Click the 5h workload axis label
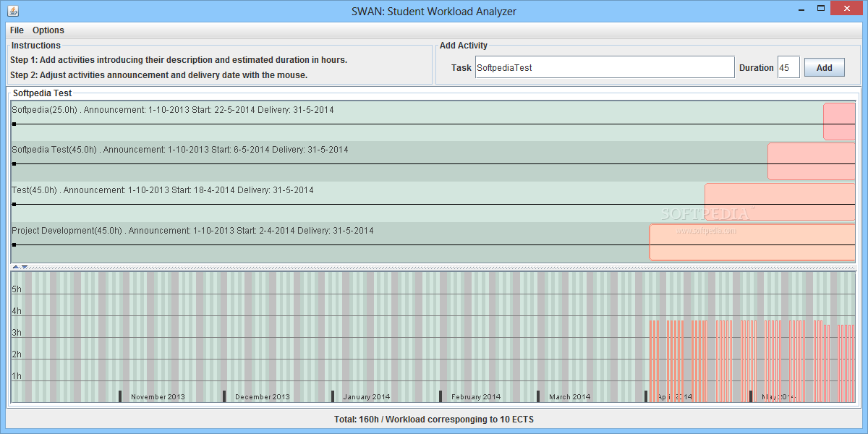The width and height of the screenshot is (868, 434). (x=17, y=289)
